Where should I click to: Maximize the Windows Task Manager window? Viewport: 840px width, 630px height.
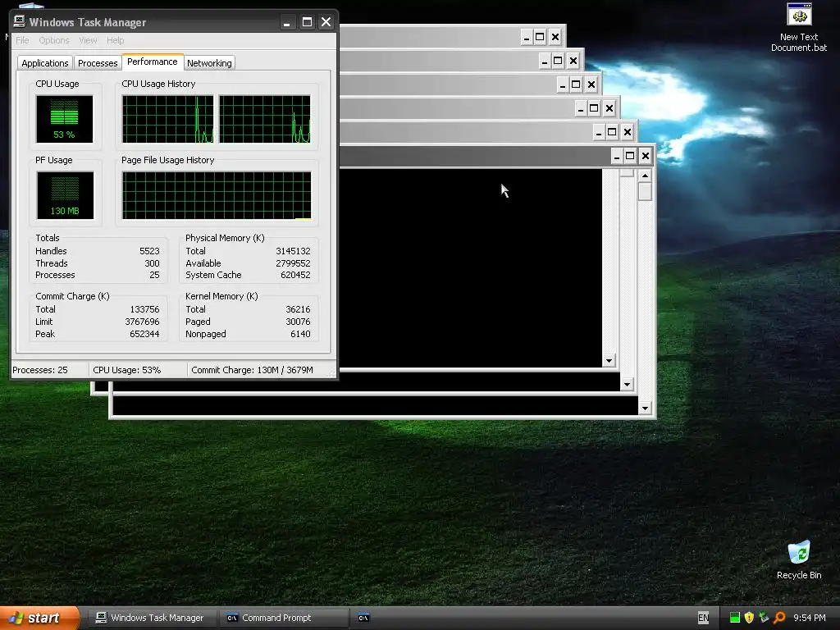307,22
